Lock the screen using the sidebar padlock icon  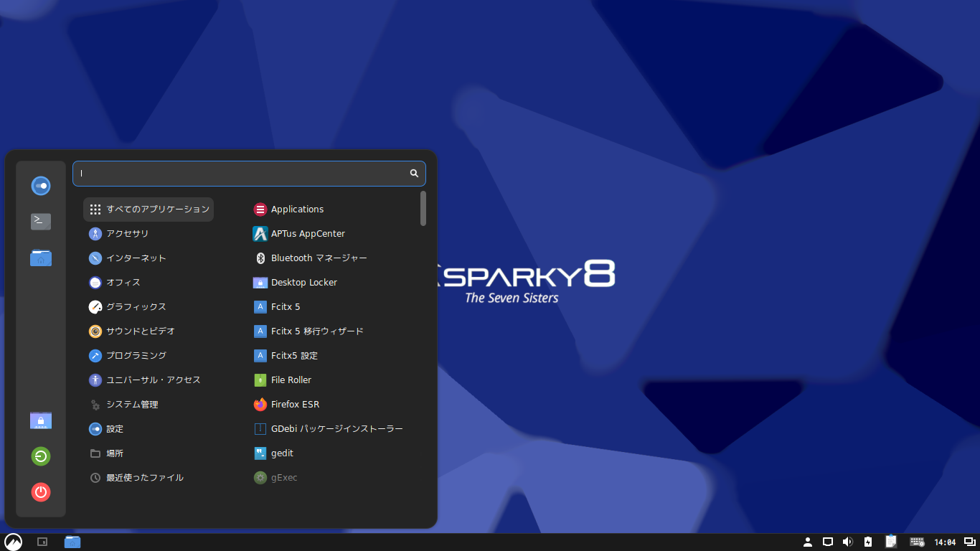(x=41, y=420)
